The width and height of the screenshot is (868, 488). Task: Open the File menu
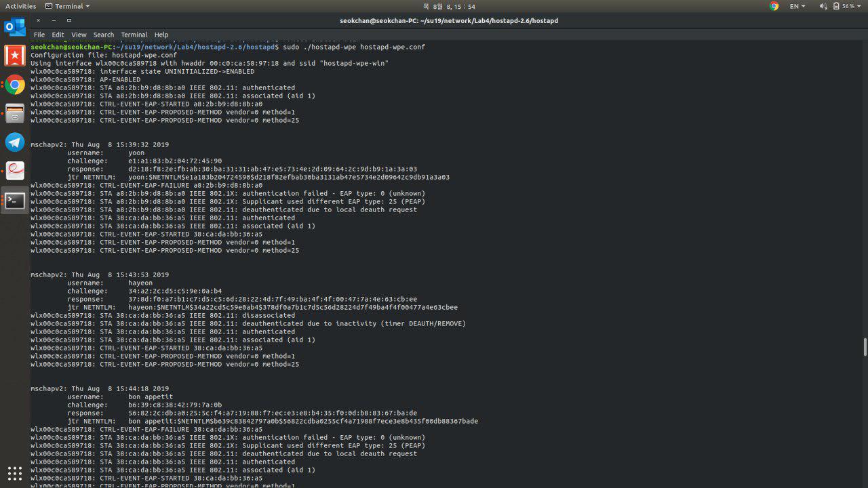point(39,35)
